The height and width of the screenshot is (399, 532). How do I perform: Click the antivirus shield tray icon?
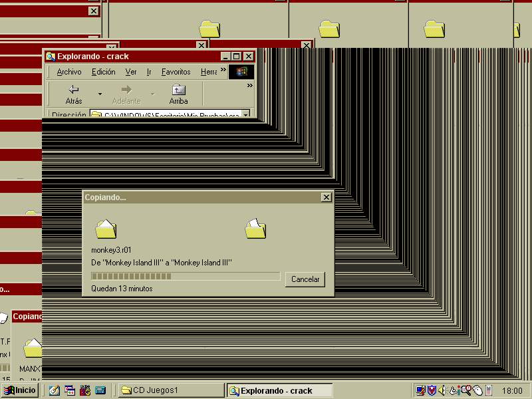pyautogui.click(x=432, y=390)
